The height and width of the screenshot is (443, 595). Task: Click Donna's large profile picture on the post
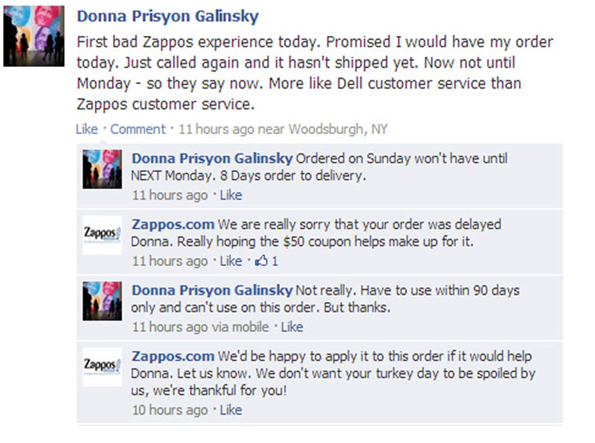tap(34, 36)
